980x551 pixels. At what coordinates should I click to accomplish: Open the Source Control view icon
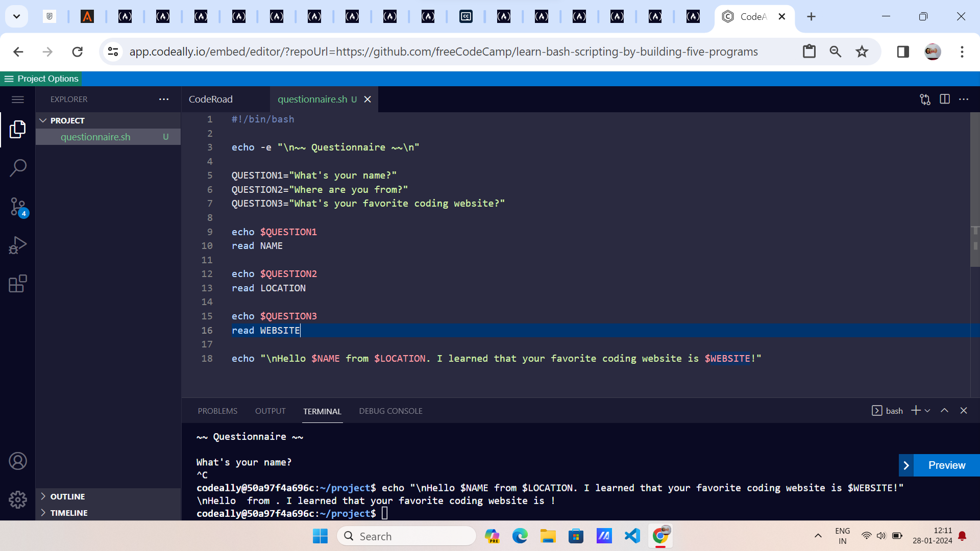(18, 207)
